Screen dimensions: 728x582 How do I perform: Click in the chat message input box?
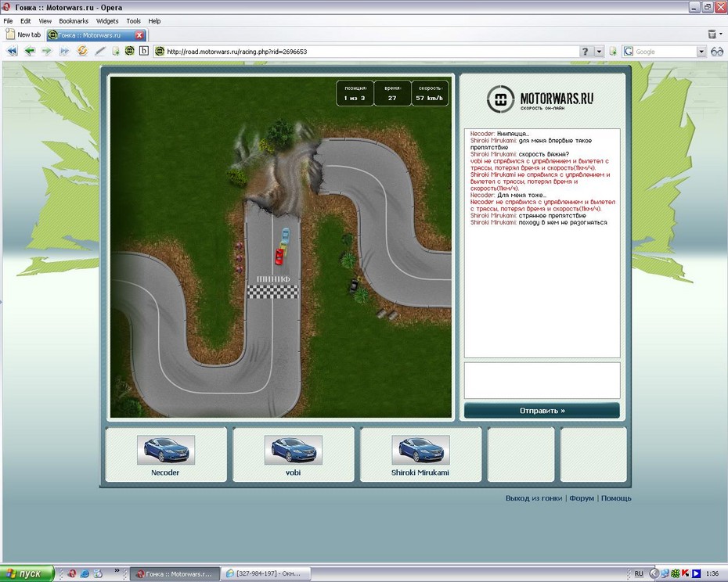tap(542, 380)
